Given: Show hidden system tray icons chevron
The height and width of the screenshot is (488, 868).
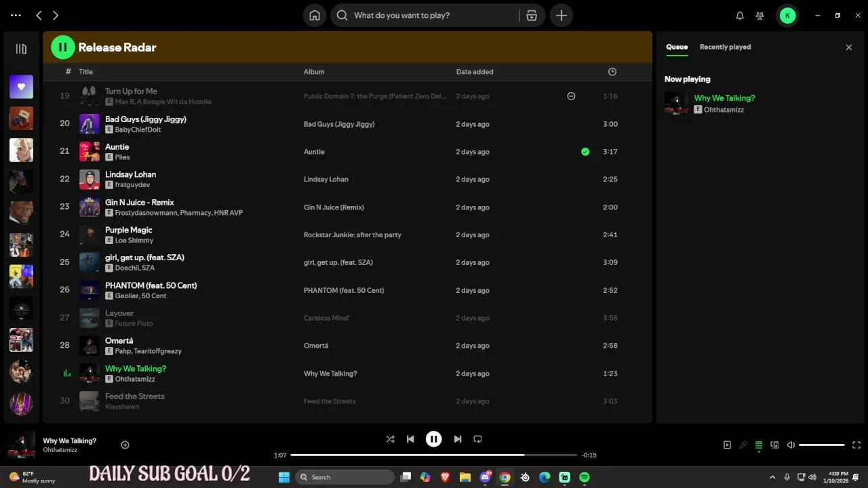Looking at the screenshot, I should 772,477.
